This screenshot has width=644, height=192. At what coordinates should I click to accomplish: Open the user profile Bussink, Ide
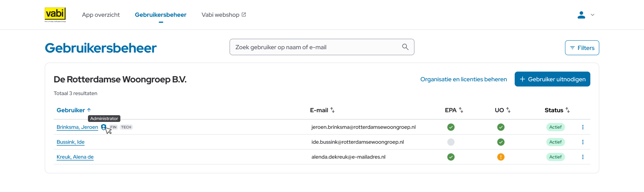[70, 142]
